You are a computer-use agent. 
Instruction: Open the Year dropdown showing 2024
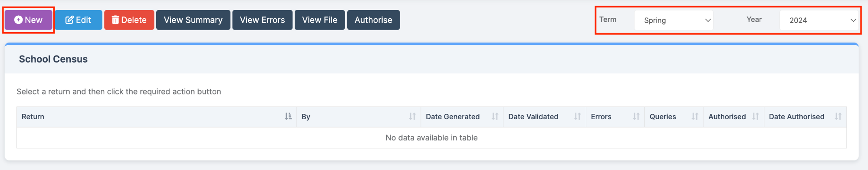tap(819, 20)
